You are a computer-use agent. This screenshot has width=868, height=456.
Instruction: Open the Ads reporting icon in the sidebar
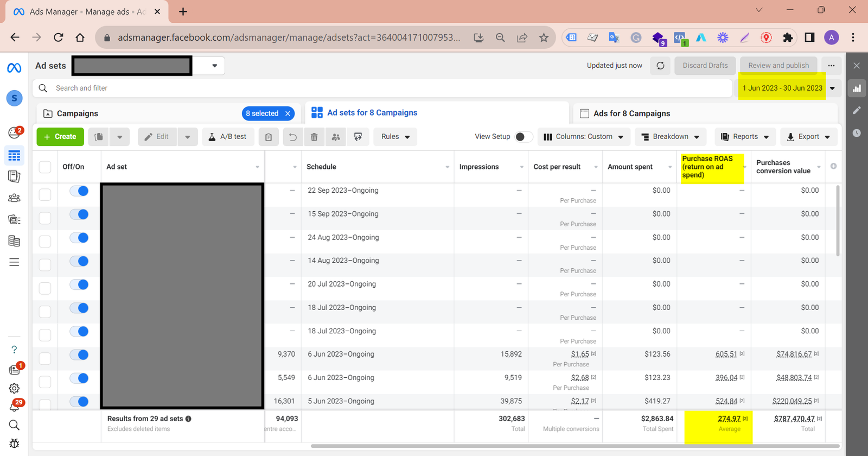pos(14,176)
